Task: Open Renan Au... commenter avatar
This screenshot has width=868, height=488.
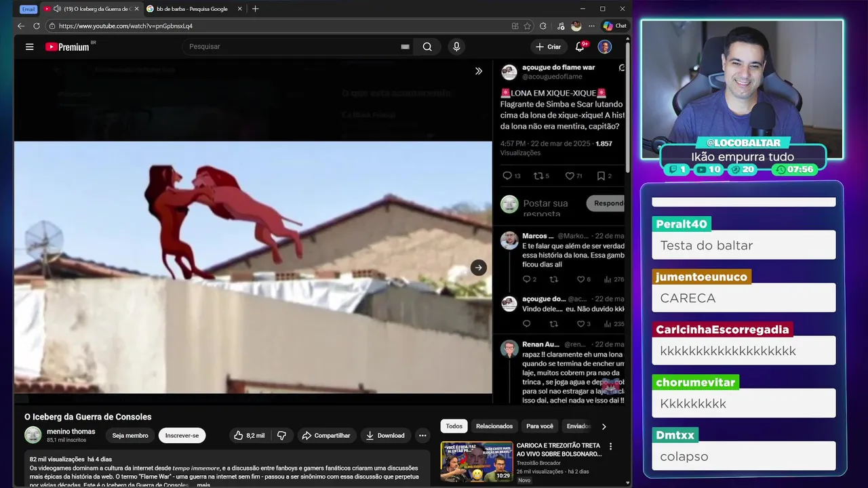Action: tap(509, 348)
